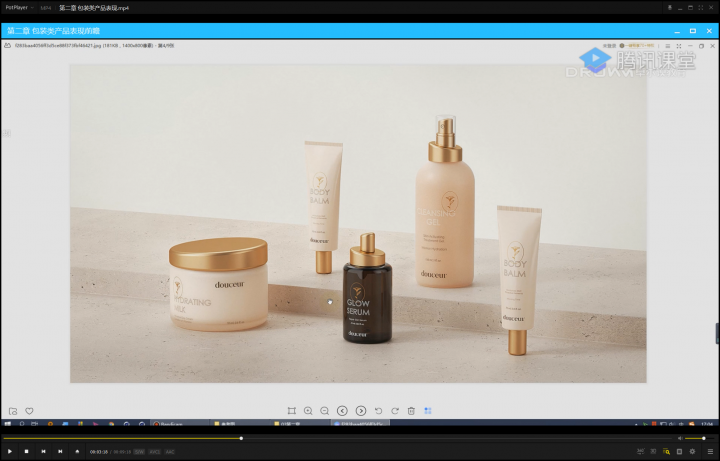Open the blue thumbnail grid view
Screen dimensions: 720x461
point(428,410)
